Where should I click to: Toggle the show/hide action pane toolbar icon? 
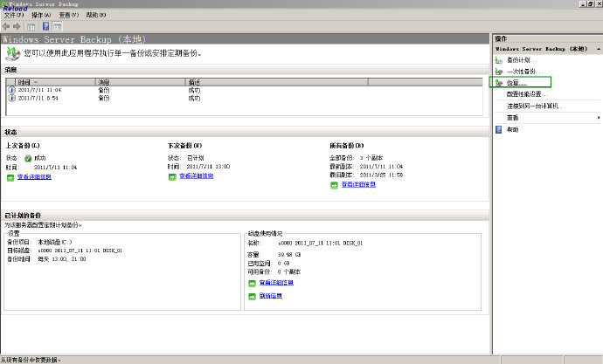point(58,26)
